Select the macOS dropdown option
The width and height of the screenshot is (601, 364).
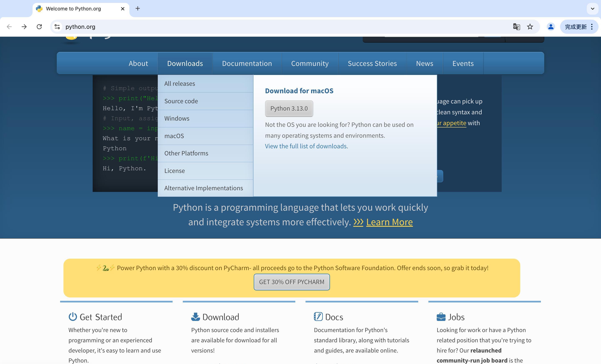174,136
